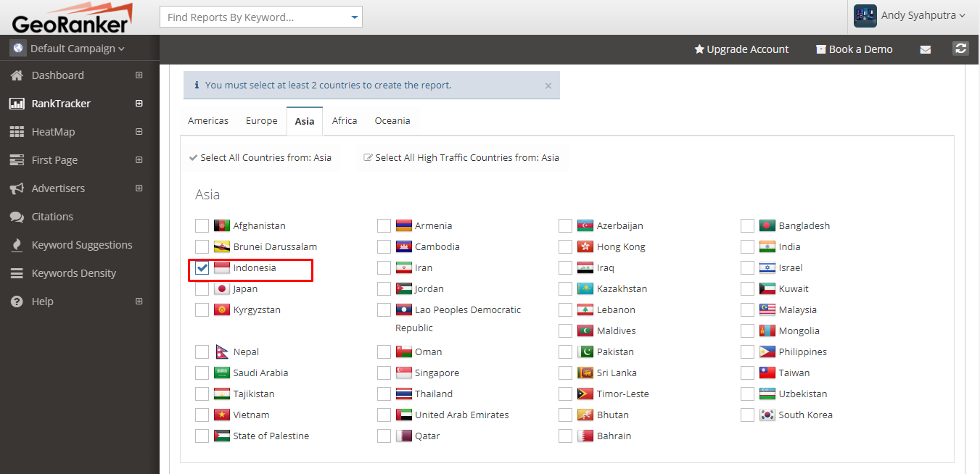Image resolution: width=980 pixels, height=474 pixels.
Task: Click the Book a Demo link
Action: (855, 49)
